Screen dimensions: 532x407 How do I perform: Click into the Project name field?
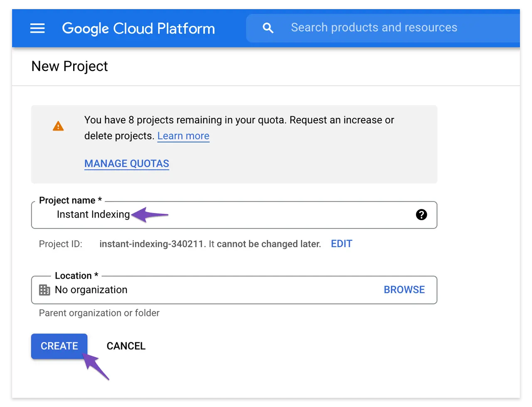click(x=234, y=215)
